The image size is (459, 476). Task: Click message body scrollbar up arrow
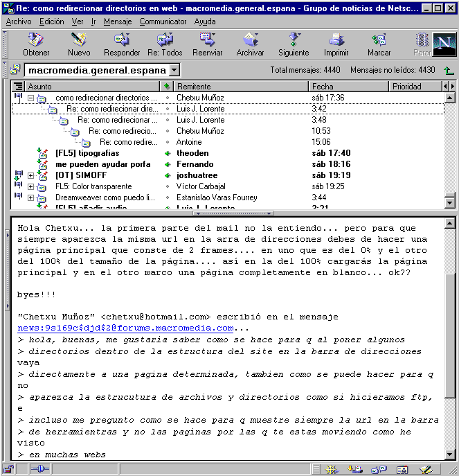[x=449, y=223]
